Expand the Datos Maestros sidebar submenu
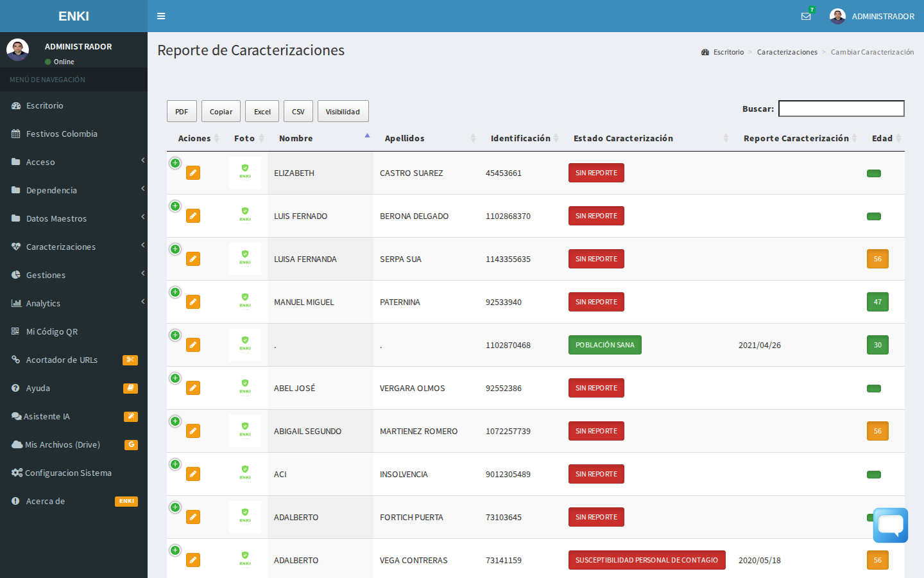924x578 pixels. (x=74, y=218)
